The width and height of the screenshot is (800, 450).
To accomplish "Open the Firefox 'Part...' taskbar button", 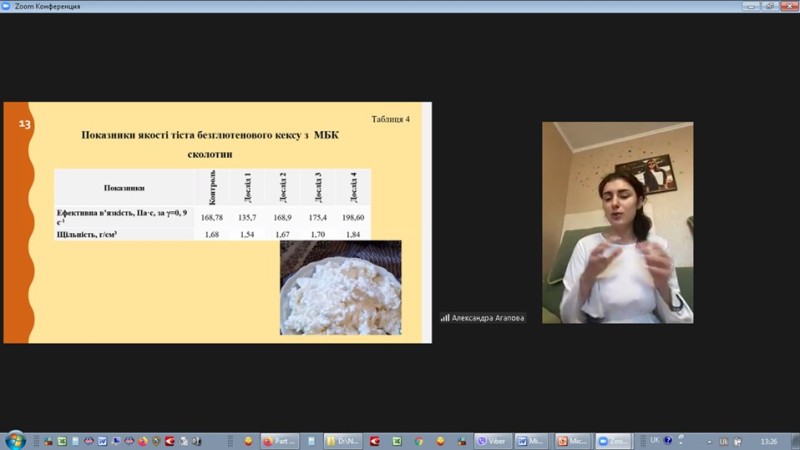I will [280, 441].
